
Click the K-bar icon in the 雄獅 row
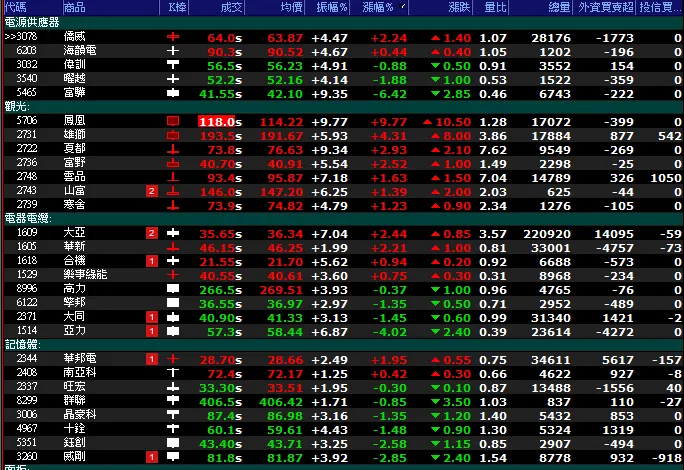pyautogui.click(x=173, y=135)
